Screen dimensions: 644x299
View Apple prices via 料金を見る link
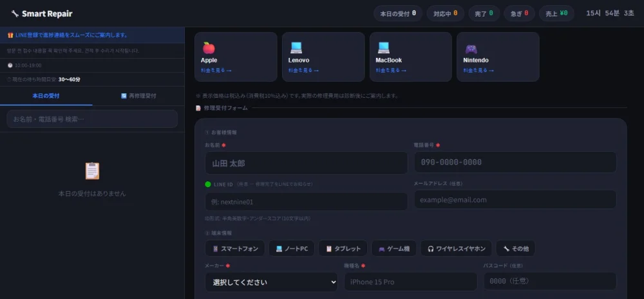[x=216, y=71]
